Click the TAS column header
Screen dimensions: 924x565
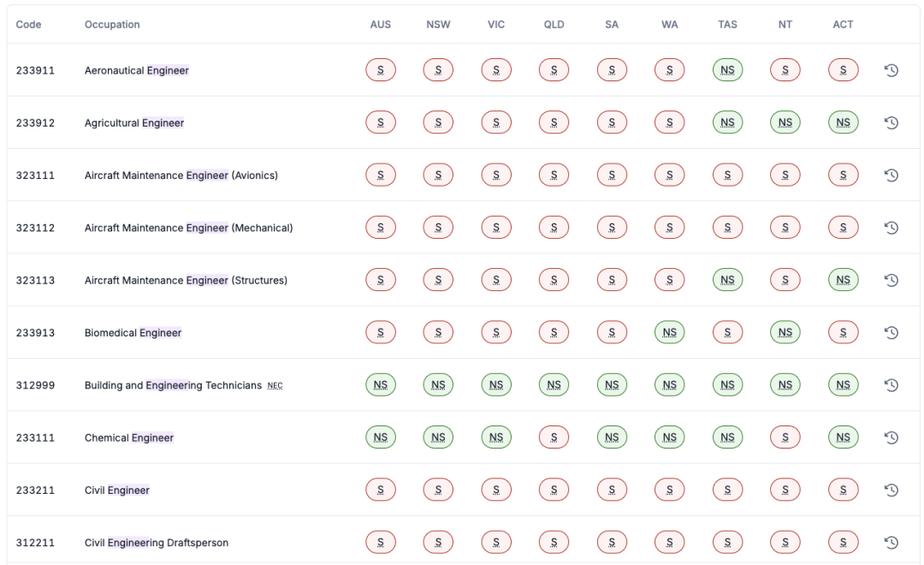coord(727,25)
